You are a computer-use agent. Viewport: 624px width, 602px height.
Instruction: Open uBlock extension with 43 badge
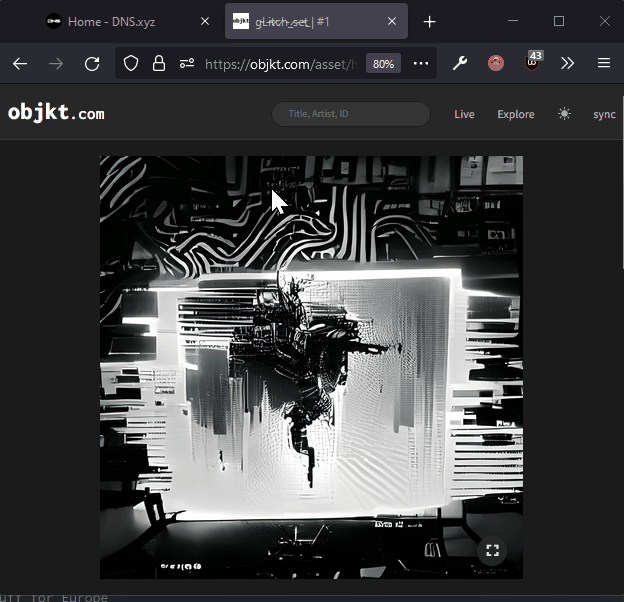[x=532, y=62]
